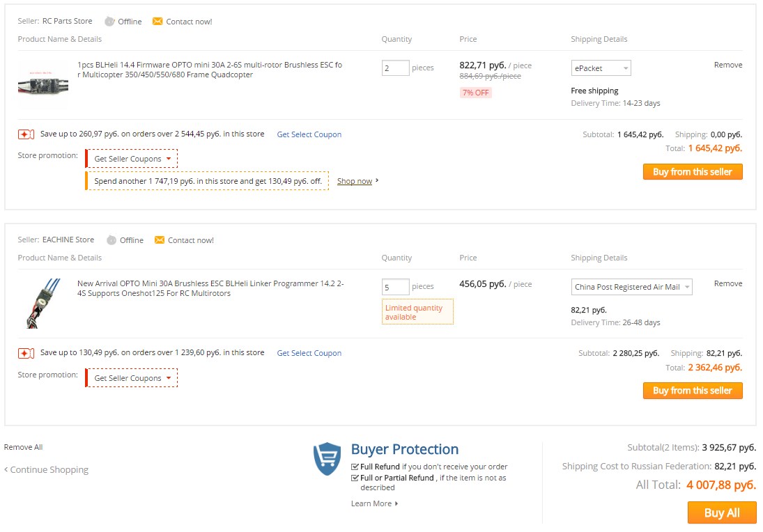Click the quantity field showing 2 pieces
This screenshot has width=763, height=532.
pyautogui.click(x=395, y=68)
